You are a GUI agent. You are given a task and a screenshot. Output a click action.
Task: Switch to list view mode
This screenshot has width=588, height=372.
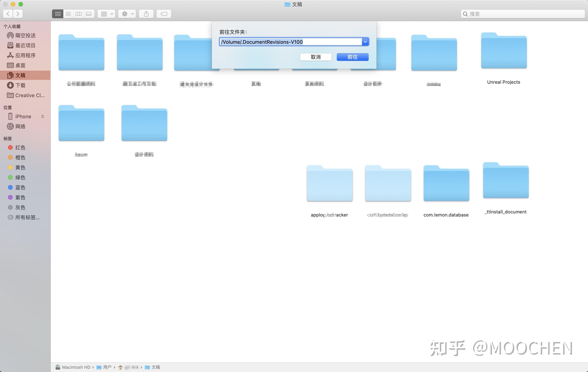tap(68, 14)
